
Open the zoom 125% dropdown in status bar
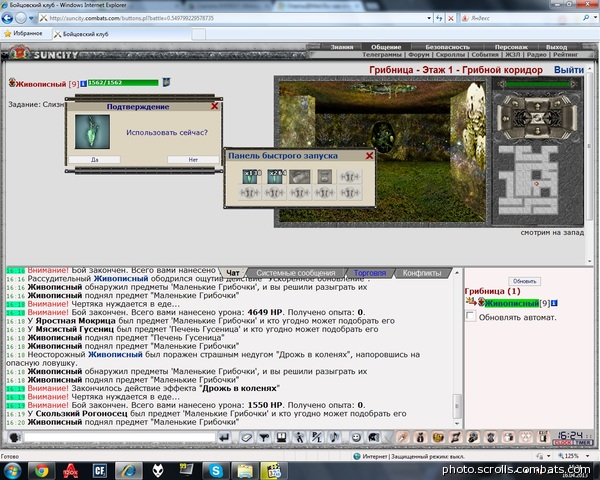click(x=587, y=456)
